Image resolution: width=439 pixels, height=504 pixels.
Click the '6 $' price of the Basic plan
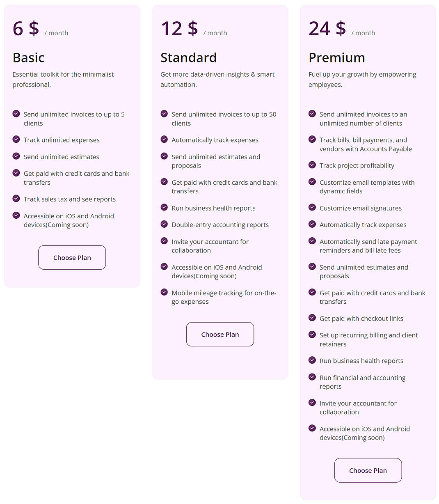coord(26,28)
